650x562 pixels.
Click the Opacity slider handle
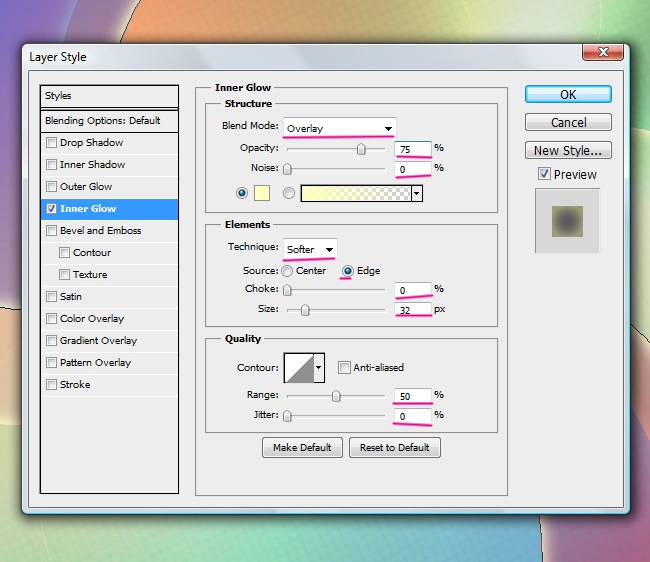tap(361, 148)
